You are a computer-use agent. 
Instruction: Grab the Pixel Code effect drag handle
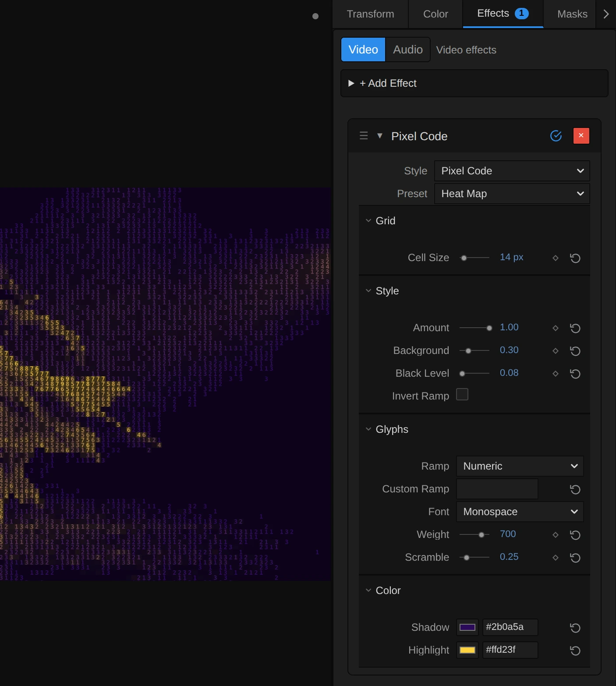tap(364, 136)
